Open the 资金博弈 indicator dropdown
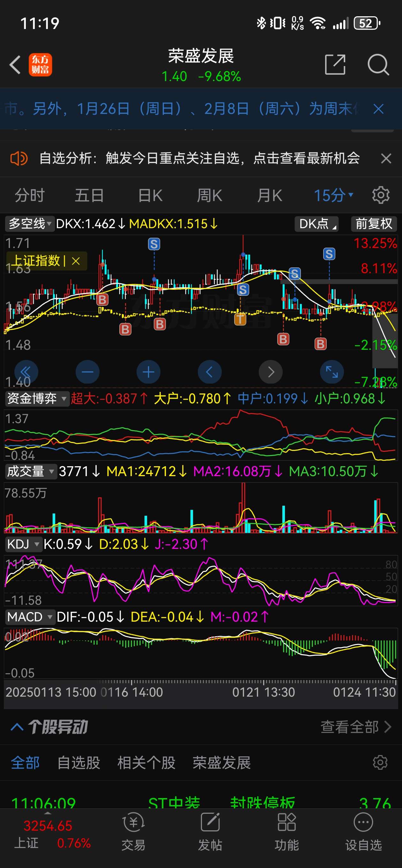Screen dimensions: 402x868 37,399
